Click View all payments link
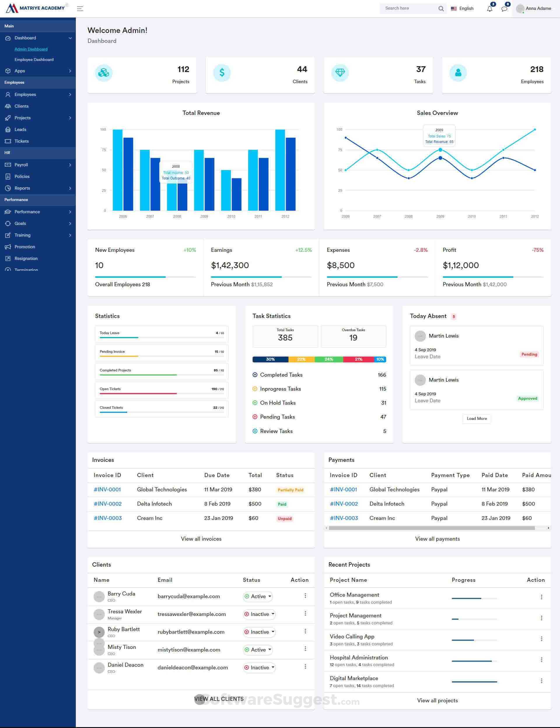Image resolution: width=560 pixels, height=728 pixels. tap(437, 539)
